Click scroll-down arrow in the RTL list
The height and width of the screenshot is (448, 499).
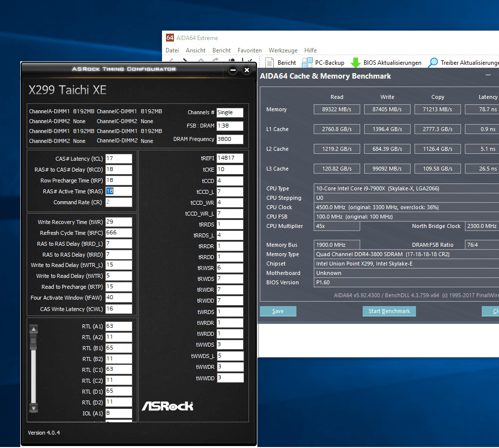pyautogui.click(x=34, y=407)
